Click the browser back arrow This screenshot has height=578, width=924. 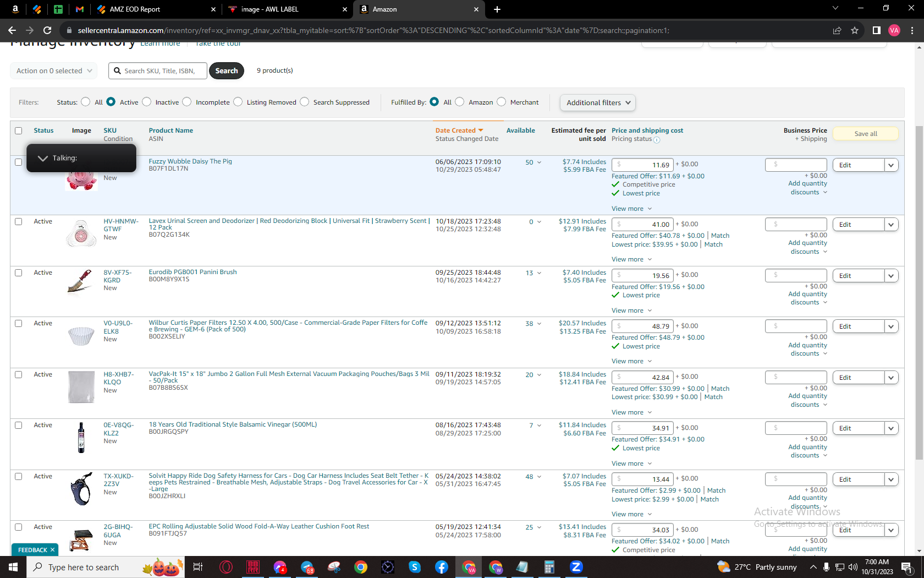pyautogui.click(x=12, y=30)
